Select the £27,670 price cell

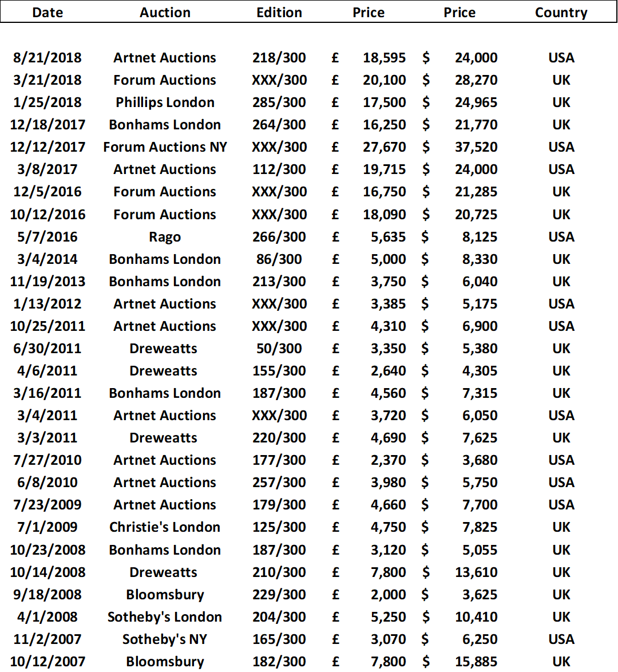coord(369,147)
